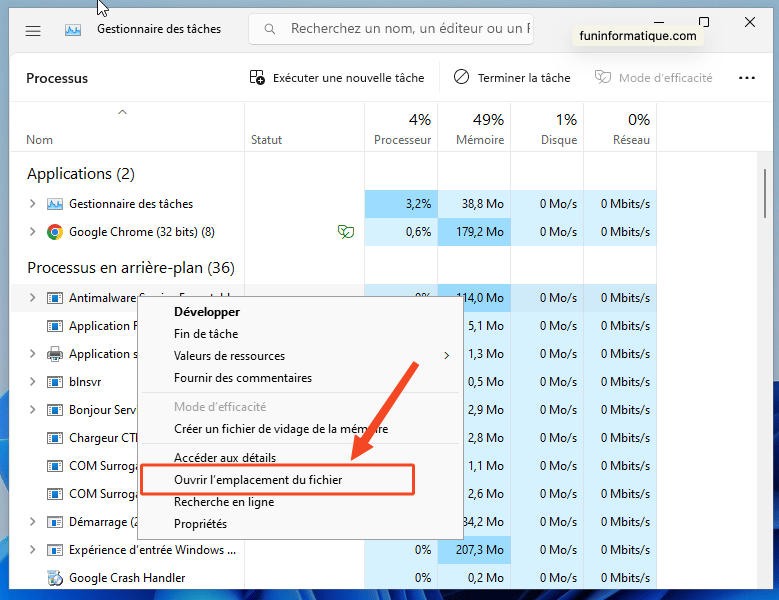Expand the Gestionnaire des tâches process group
The height and width of the screenshot is (600, 779).
tap(32, 204)
